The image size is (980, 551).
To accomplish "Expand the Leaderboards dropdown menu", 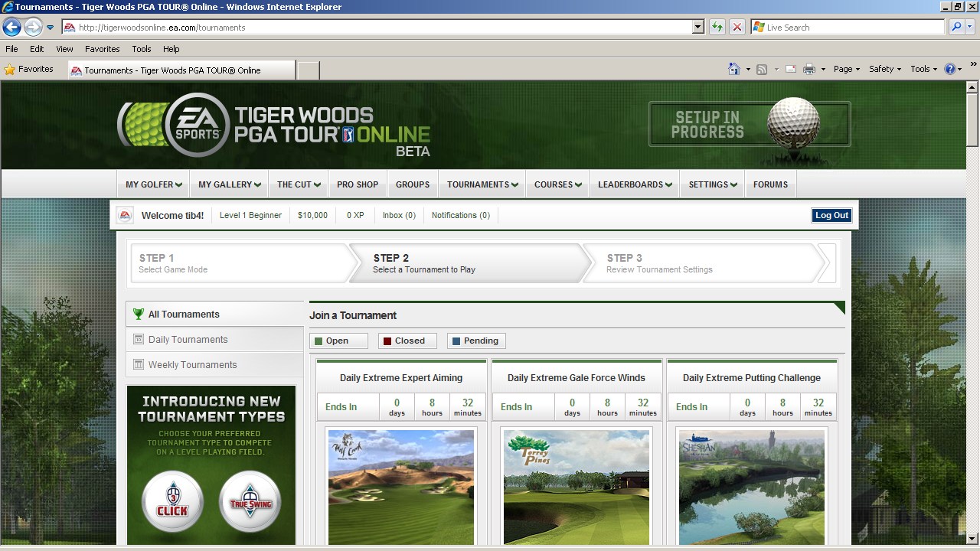I will click(635, 184).
